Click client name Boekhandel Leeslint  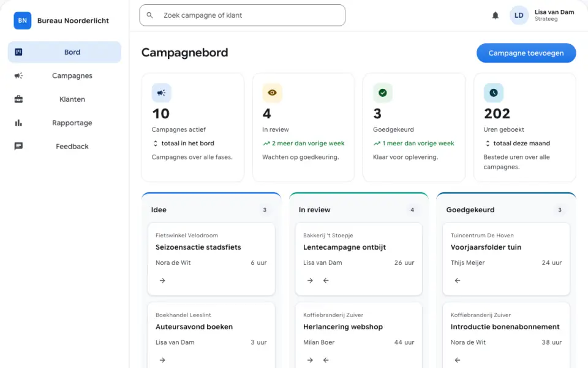[x=183, y=315]
